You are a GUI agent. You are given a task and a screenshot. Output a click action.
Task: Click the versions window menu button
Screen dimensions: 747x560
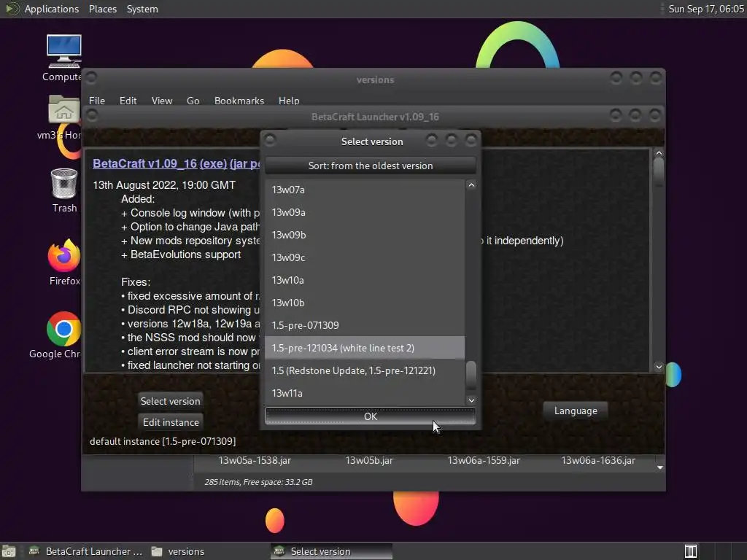91,77
